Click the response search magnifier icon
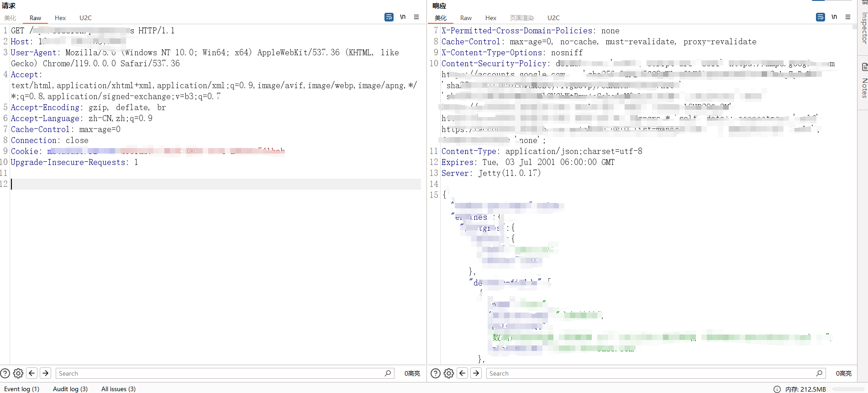Image resolution: width=868 pixels, height=393 pixels. click(819, 373)
